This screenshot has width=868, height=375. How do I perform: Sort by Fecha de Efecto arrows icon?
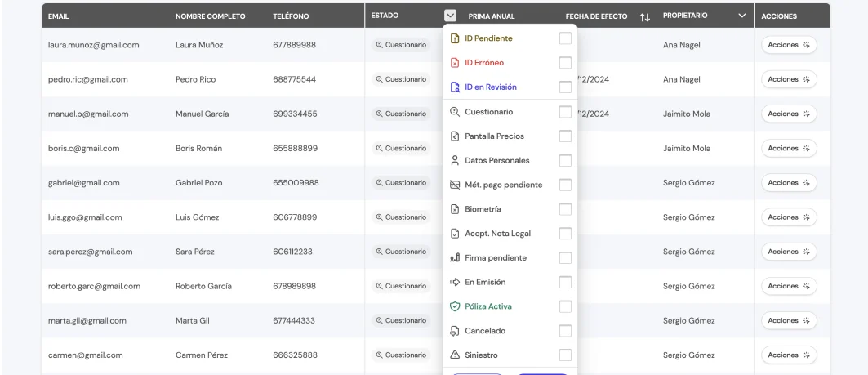tap(645, 17)
